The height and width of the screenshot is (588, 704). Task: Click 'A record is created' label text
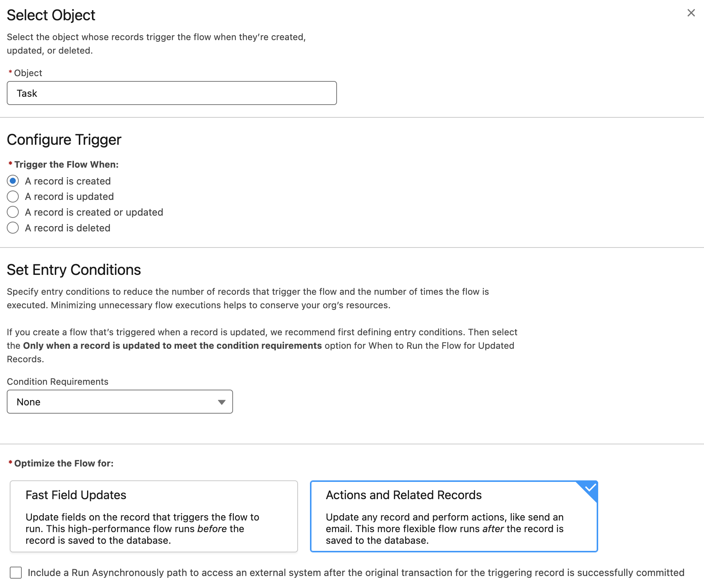[x=68, y=181]
